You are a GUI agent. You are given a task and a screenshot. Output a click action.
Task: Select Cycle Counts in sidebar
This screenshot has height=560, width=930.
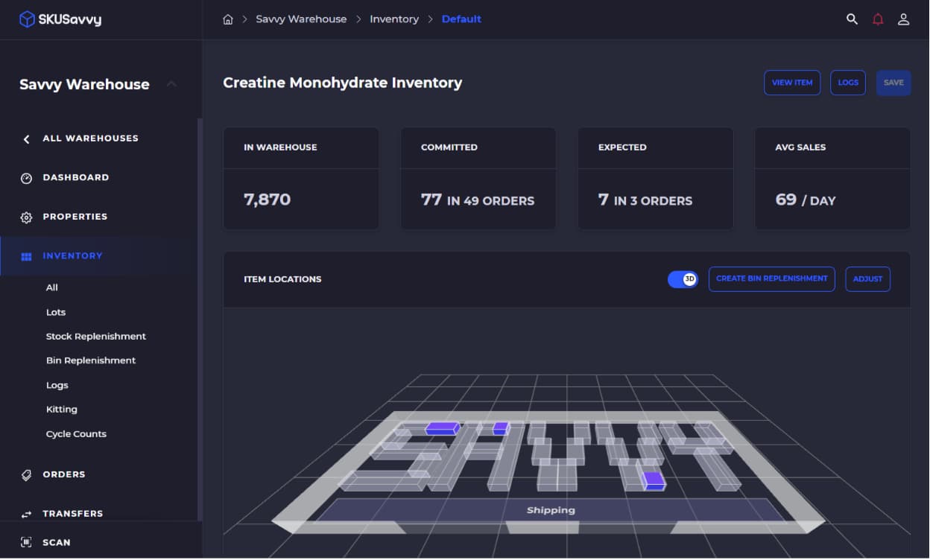click(x=76, y=434)
